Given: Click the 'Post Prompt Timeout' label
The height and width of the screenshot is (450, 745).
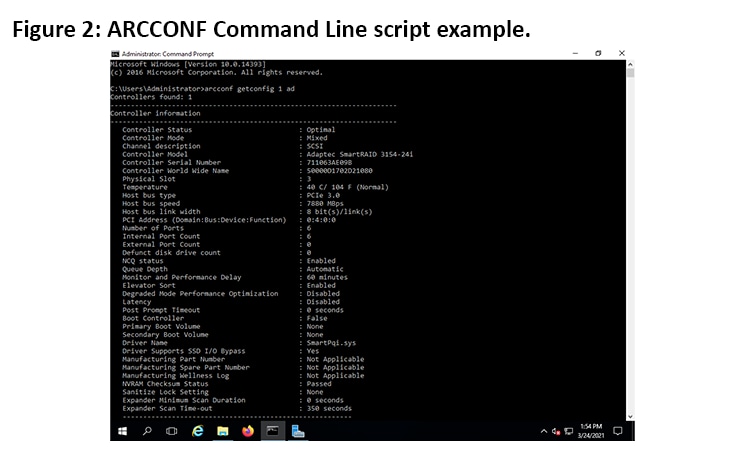Looking at the screenshot, I should [161, 310].
